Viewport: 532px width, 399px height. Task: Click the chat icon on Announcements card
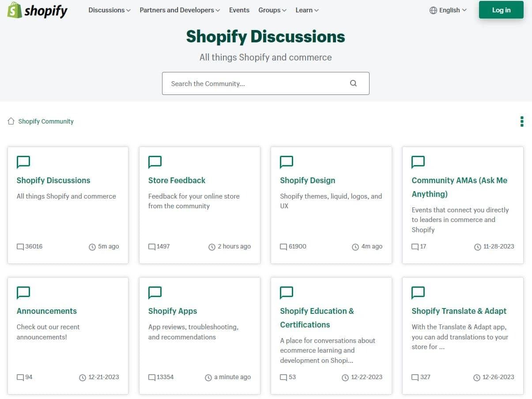23,293
